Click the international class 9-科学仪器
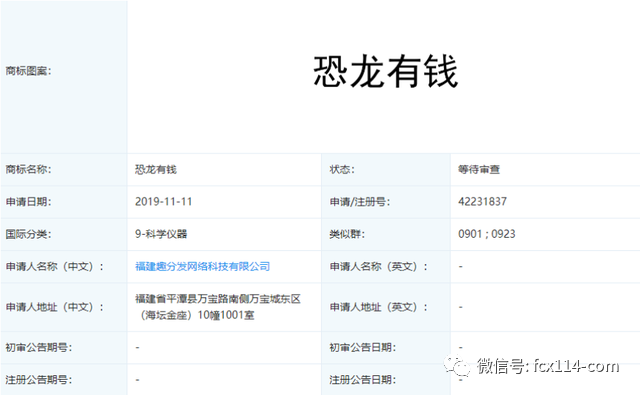 point(161,234)
